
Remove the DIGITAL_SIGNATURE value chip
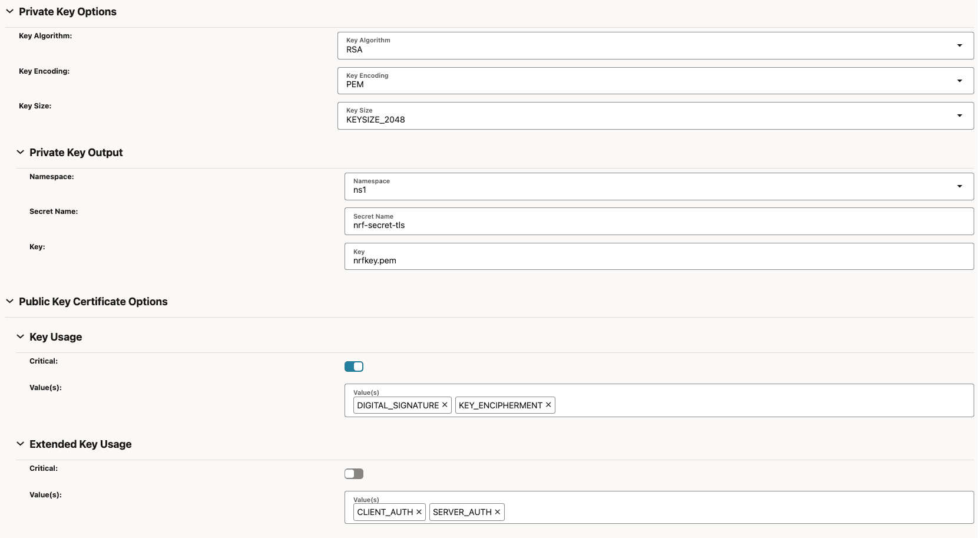coord(445,405)
